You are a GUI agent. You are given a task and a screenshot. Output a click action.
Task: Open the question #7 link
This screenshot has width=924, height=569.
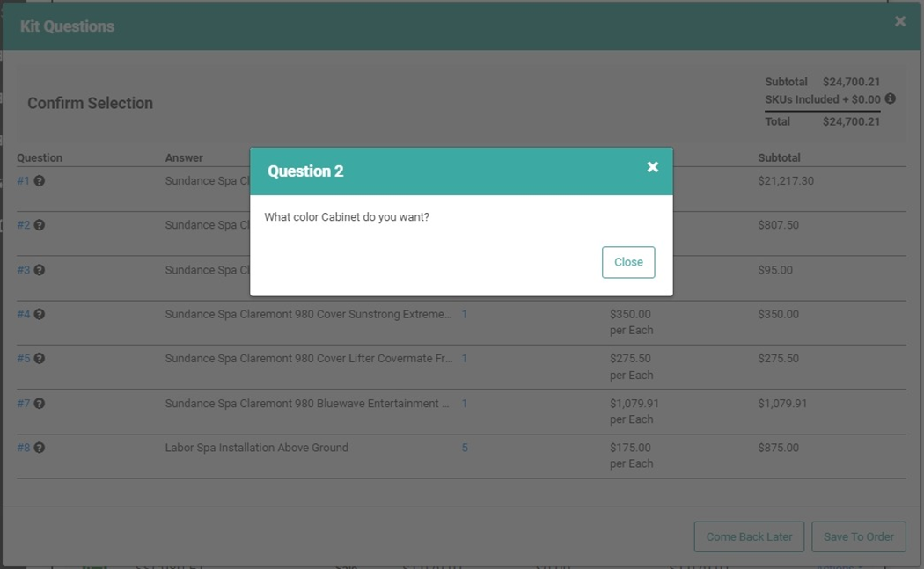(x=24, y=404)
